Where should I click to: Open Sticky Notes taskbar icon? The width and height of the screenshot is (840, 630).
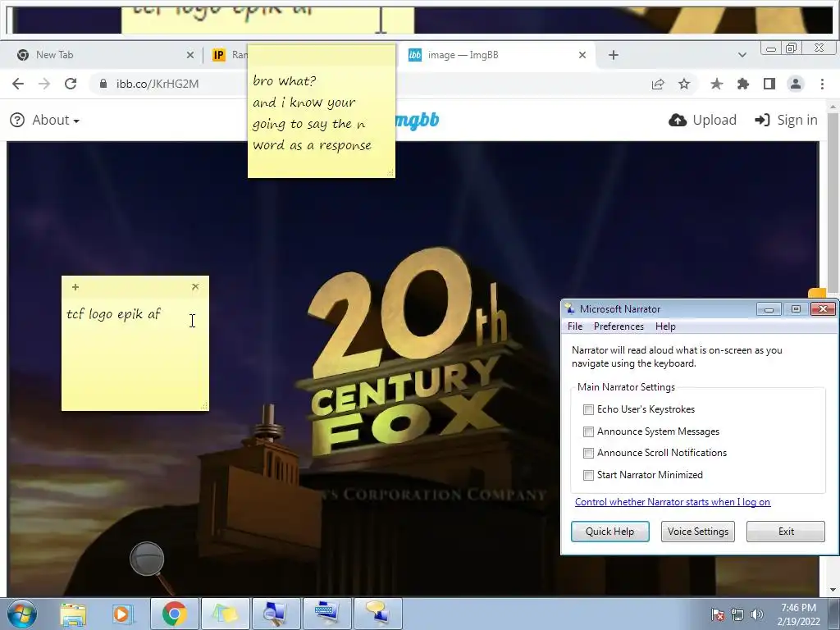[x=225, y=614]
